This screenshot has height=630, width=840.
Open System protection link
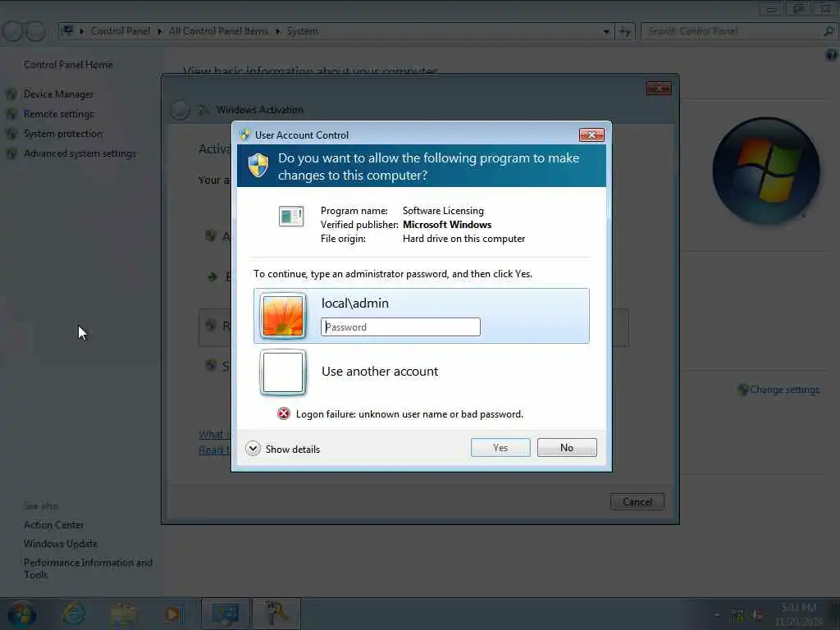[62, 134]
